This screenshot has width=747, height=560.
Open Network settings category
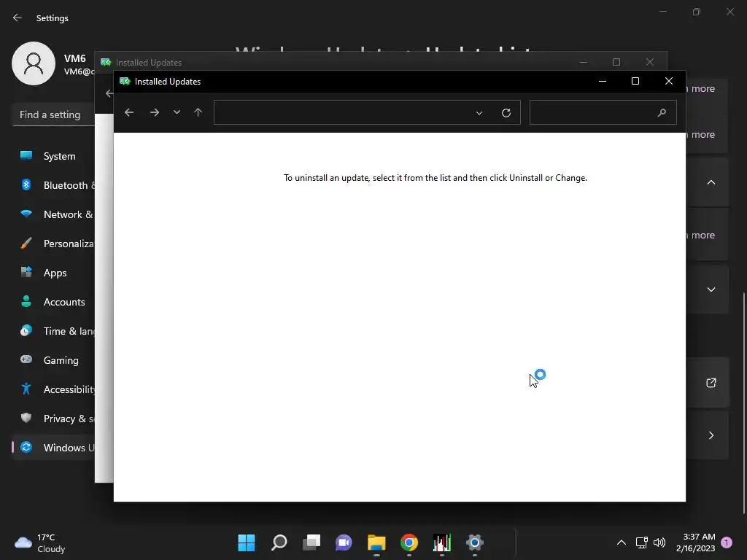(53, 214)
